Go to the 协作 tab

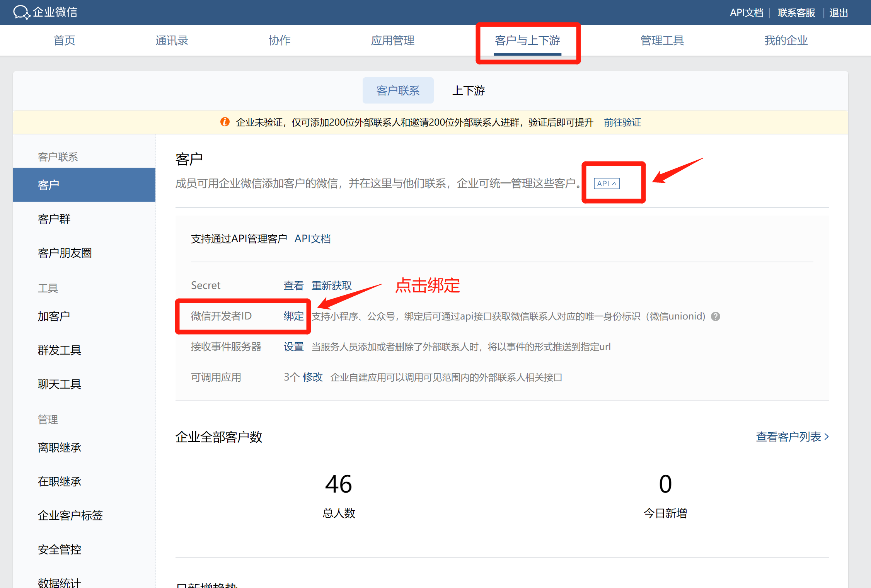280,40
